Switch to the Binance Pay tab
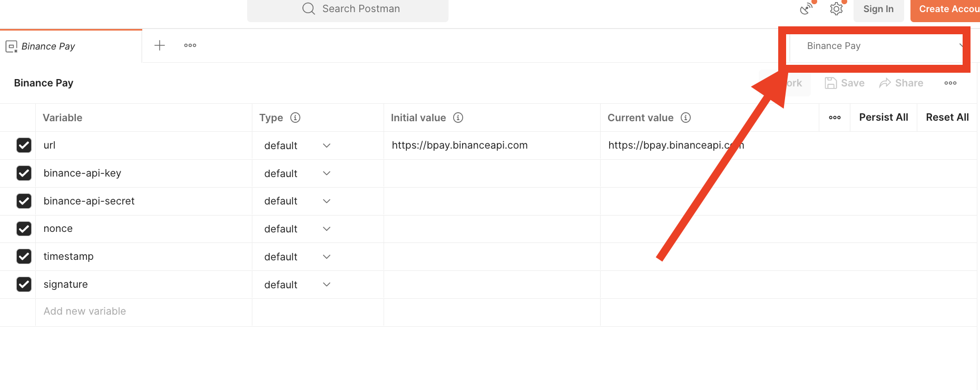 [x=71, y=46]
